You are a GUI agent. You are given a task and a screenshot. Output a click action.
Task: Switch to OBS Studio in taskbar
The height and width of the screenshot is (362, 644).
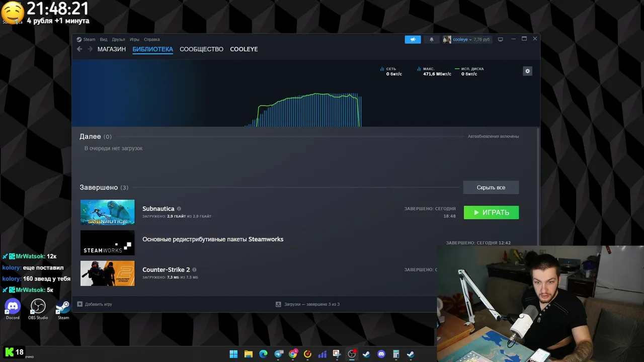coord(352,354)
